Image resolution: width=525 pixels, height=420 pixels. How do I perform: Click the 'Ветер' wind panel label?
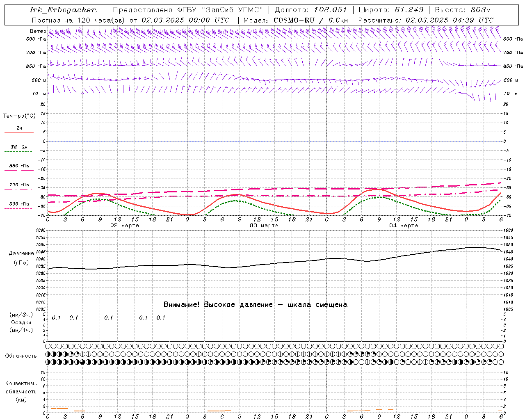point(38,31)
